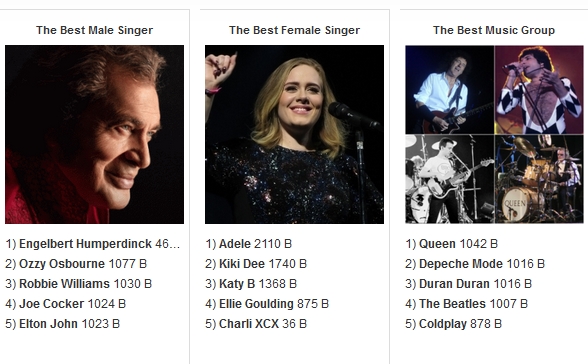Choose the Joe Cocker entry
Viewport: 588px width, 364px height.
click(51, 304)
